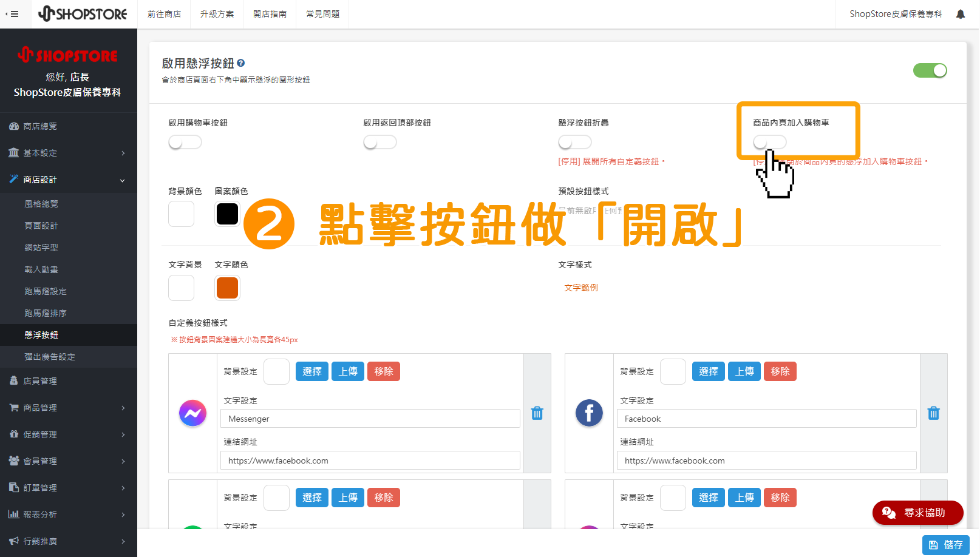Image resolution: width=980 pixels, height=557 pixels.
Task: Click the 商店設計 brush icon
Action: click(x=13, y=179)
